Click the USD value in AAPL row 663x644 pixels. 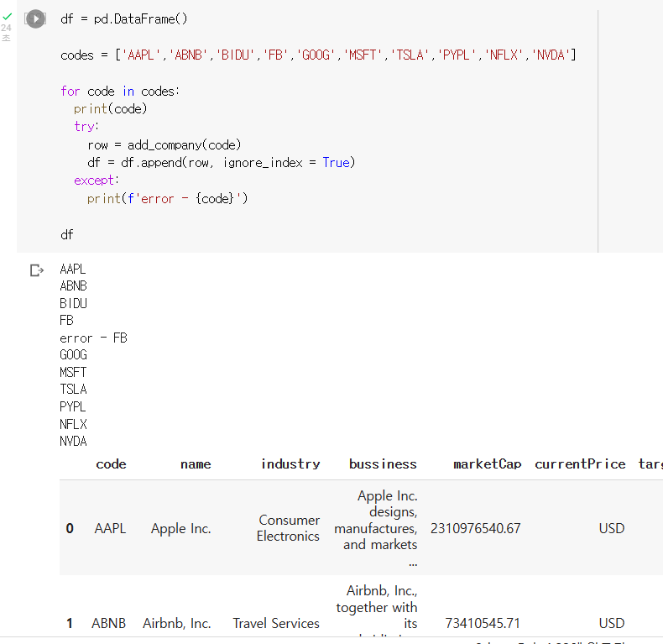pos(612,528)
